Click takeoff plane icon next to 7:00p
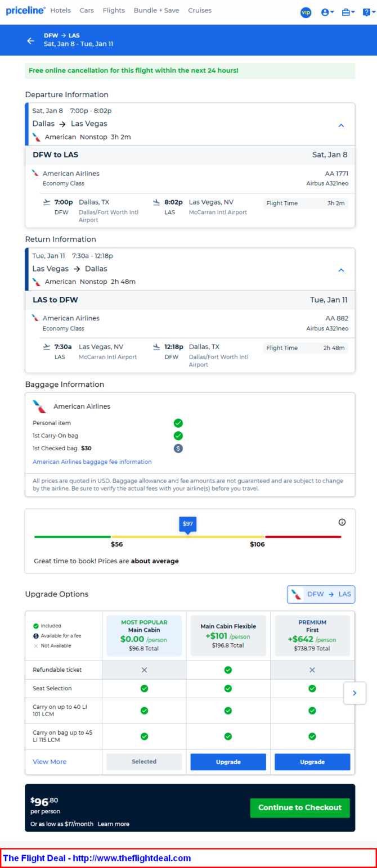 click(47, 202)
